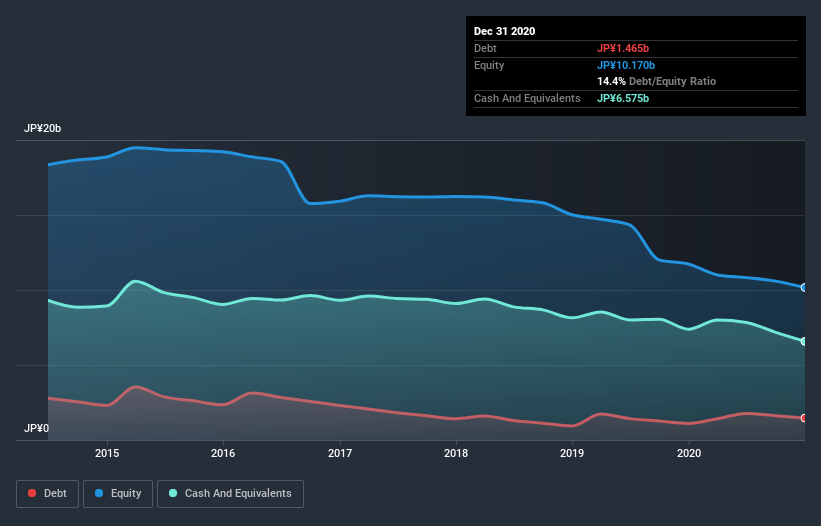Click the JP¥6.575b cash value
The height and width of the screenshot is (526, 821).
[x=623, y=98]
